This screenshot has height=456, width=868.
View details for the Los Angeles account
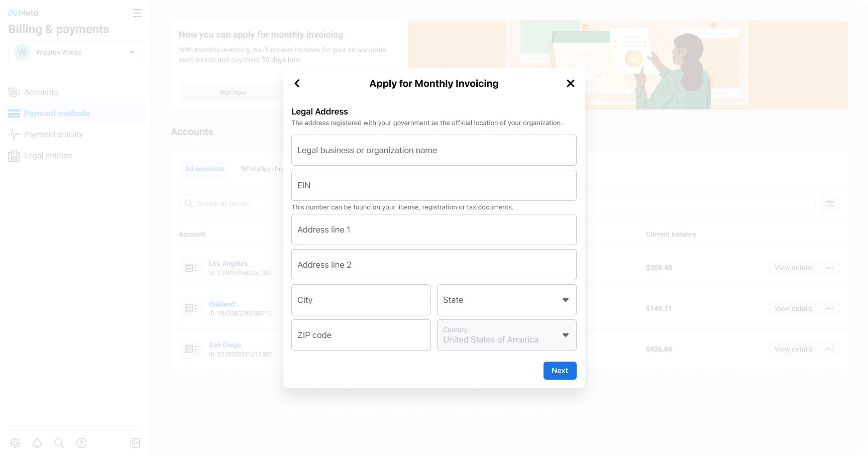point(794,268)
